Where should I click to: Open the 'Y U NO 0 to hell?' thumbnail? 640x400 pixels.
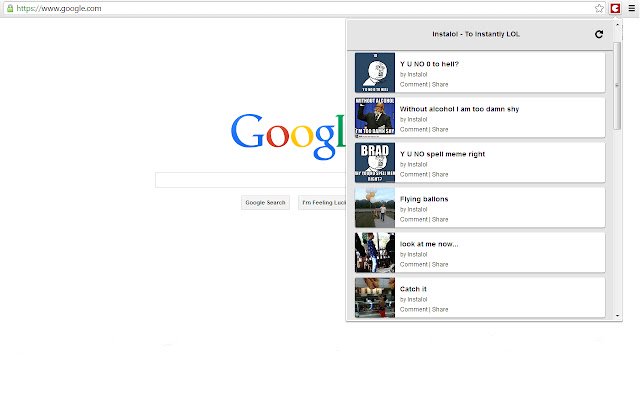click(x=375, y=73)
